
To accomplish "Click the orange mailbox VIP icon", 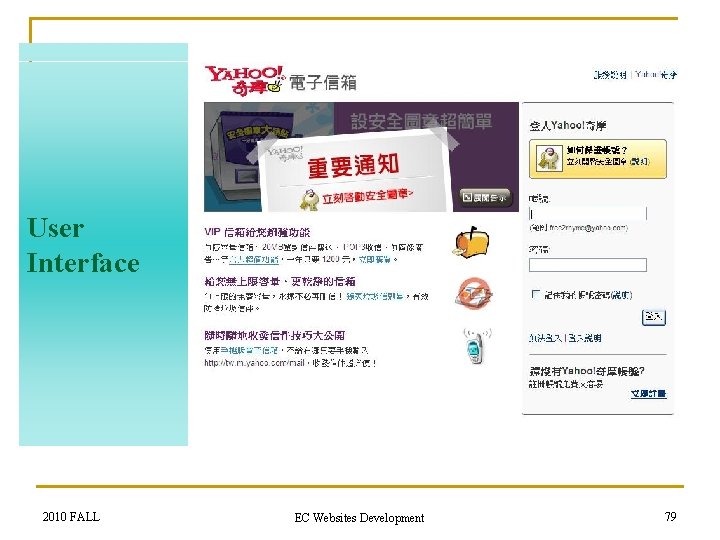I will click(x=471, y=242).
